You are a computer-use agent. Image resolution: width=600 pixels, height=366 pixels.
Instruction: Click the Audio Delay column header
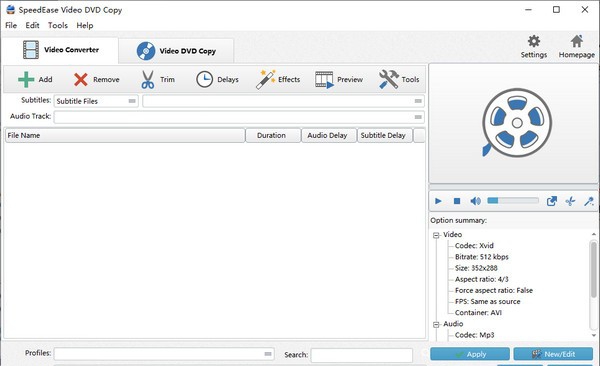pyautogui.click(x=329, y=136)
